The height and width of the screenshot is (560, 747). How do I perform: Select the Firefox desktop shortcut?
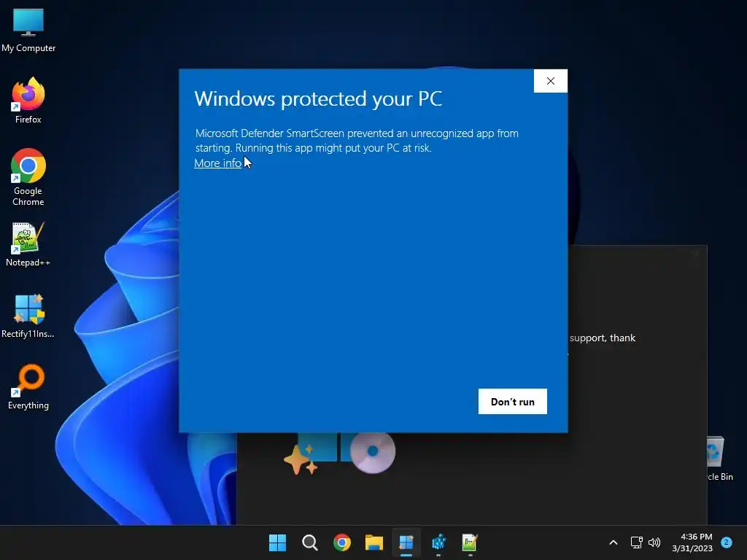pyautogui.click(x=28, y=101)
